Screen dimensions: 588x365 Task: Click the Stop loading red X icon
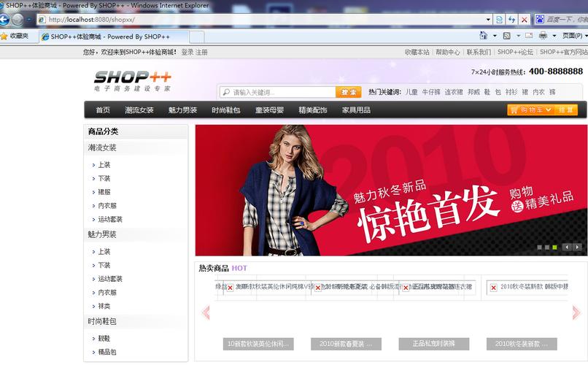[x=524, y=20]
